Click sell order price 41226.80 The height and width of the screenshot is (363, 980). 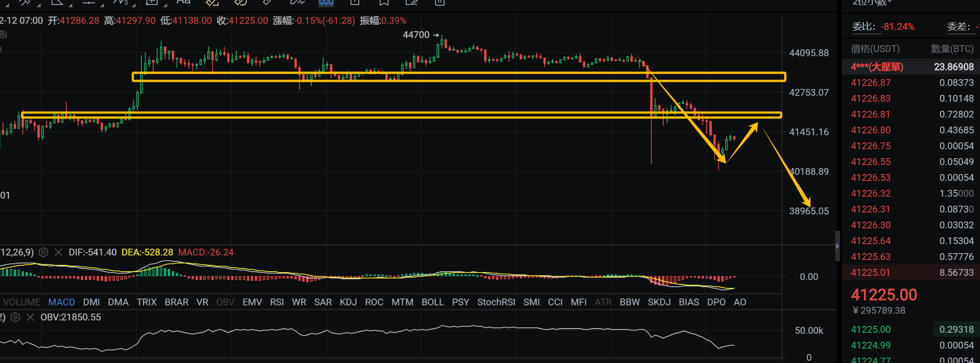(871, 130)
